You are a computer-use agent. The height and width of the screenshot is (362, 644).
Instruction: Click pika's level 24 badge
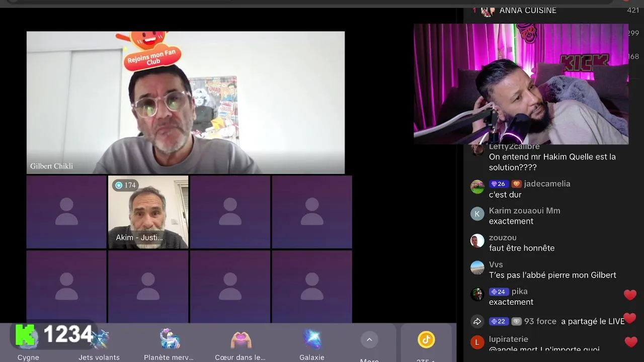pos(498,292)
